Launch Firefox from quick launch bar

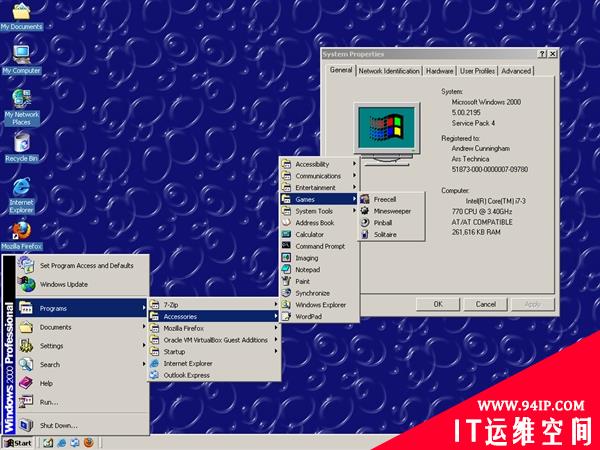point(88,443)
